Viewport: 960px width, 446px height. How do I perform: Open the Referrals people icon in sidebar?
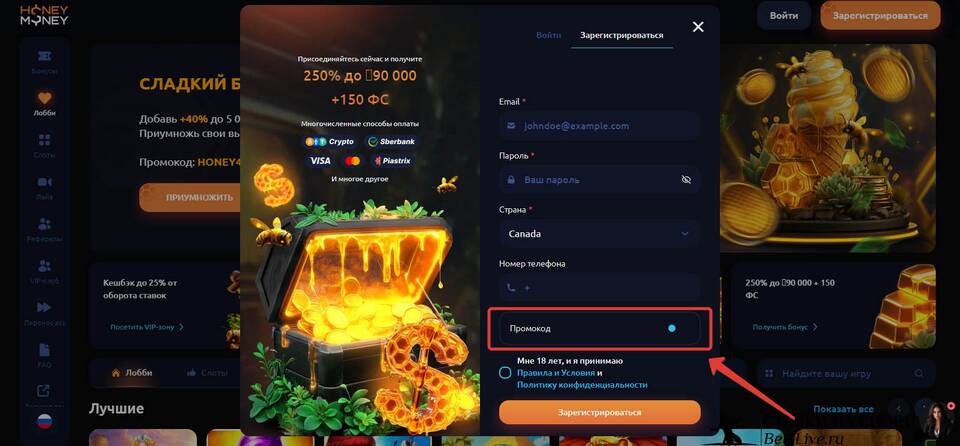coord(44,224)
